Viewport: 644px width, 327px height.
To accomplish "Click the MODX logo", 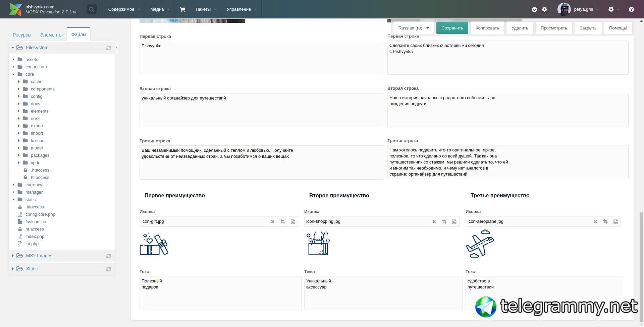I will click(x=15, y=9).
